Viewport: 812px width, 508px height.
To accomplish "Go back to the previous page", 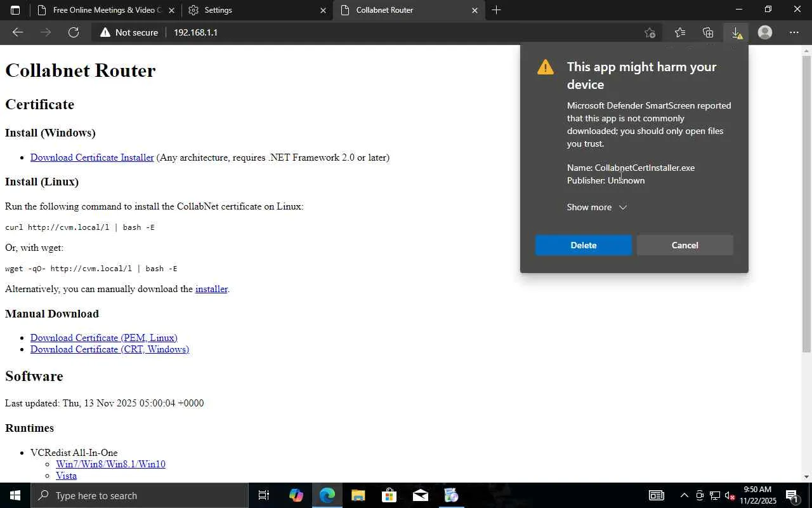I will coord(18,32).
